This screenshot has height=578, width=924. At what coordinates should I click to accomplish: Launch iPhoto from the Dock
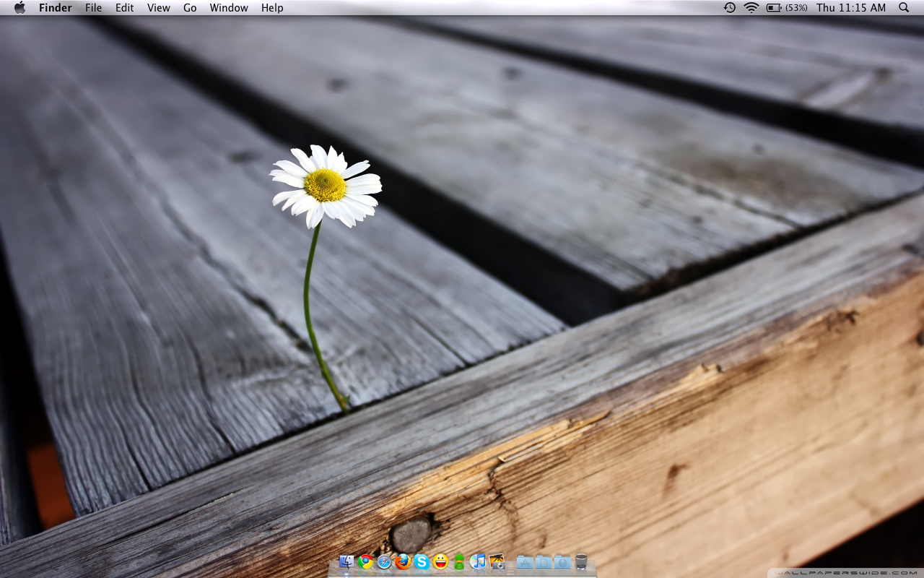(x=497, y=561)
